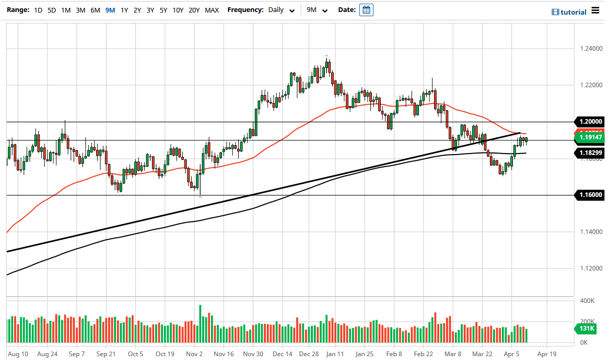Viewport: 609px width, 364px height.
Task: Switch range to 5Y
Action: click(163, 10)
